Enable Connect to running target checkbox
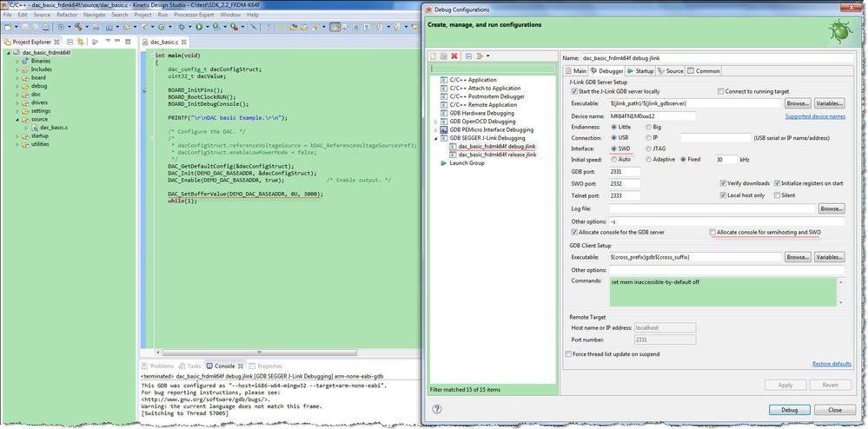 (721, 91)
